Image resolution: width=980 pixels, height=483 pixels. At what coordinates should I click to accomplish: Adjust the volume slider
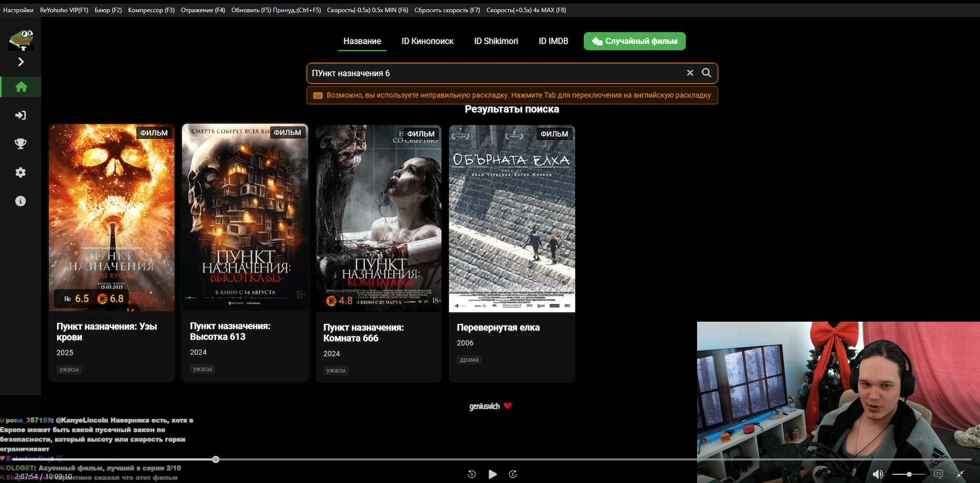(909, 474)
